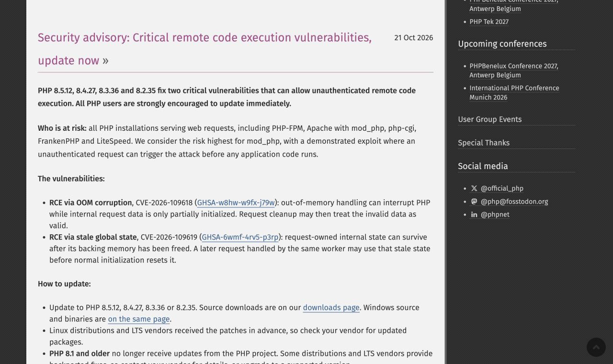613x364 pixels.
Task: Click the '21 Oct 2026' date text
Action: 413,38
